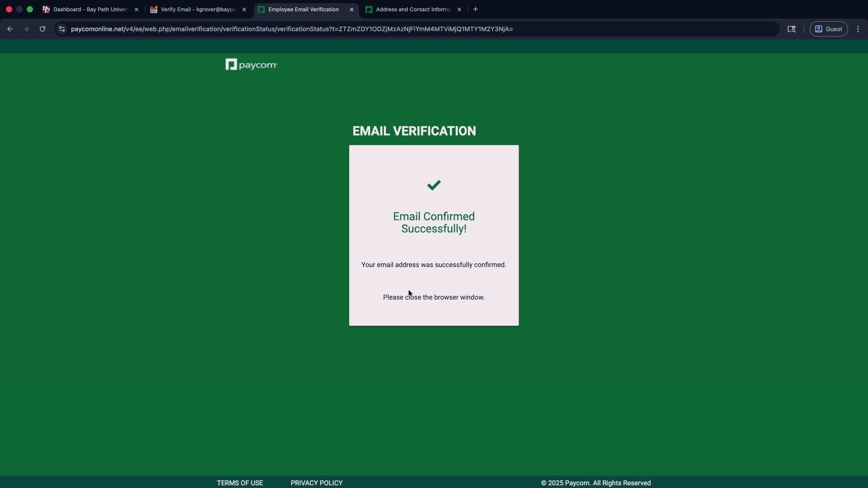Screen dimensions: 868x488
Task: Switch to Address and Contact Information tab
Action: click(x=412, y=9)
